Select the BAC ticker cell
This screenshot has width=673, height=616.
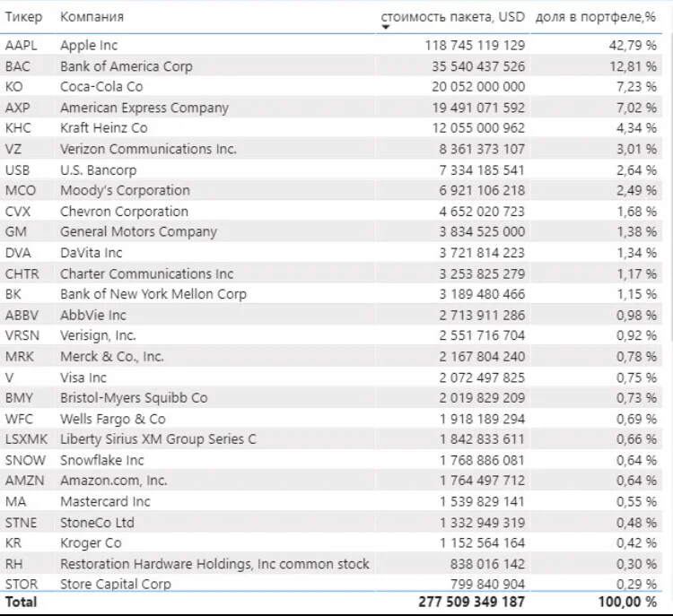click(x=18, y=66)
